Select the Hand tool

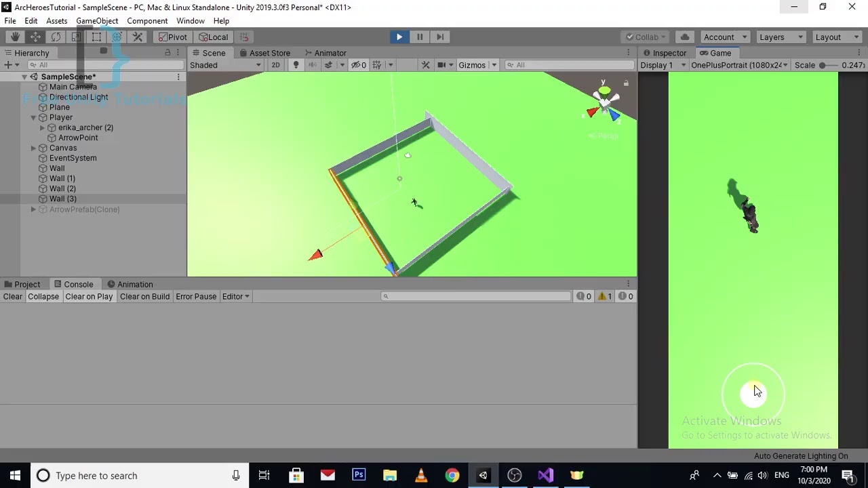pyautogui.click(x=15, y=37)
